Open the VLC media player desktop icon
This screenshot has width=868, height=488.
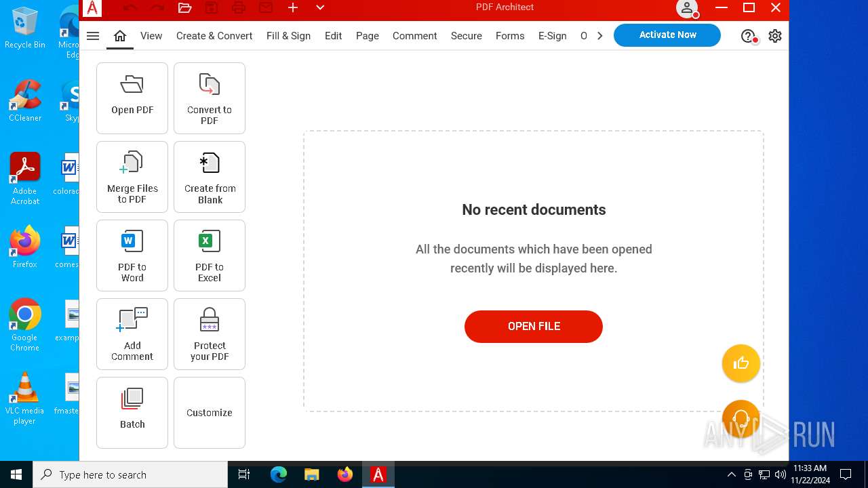tap(25, 399)
